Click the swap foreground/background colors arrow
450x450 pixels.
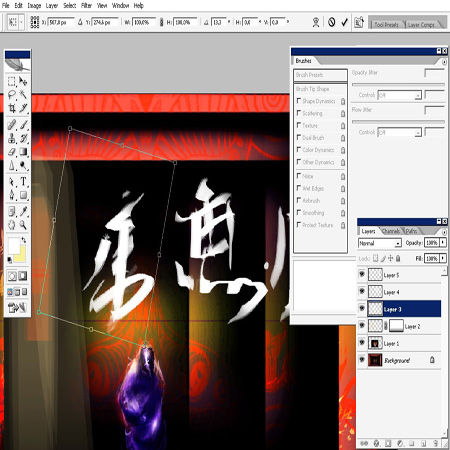[x=24, y=240]
